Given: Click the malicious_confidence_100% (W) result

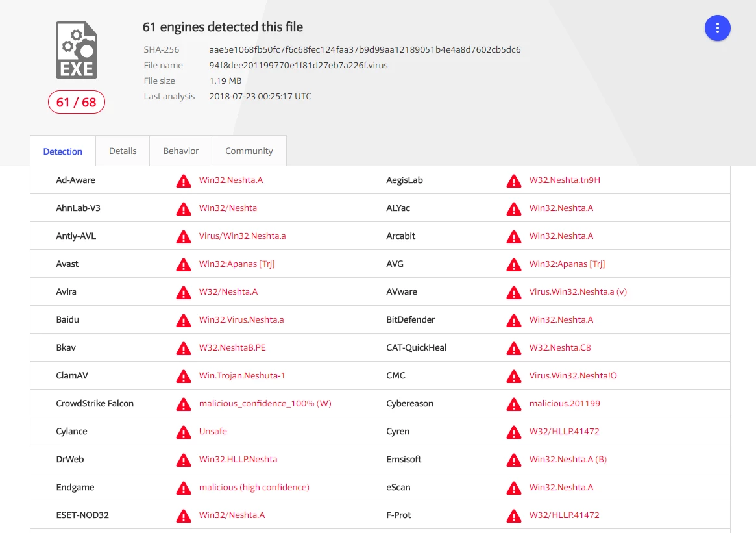Looking at the screenshot, I should pos(265,404).
